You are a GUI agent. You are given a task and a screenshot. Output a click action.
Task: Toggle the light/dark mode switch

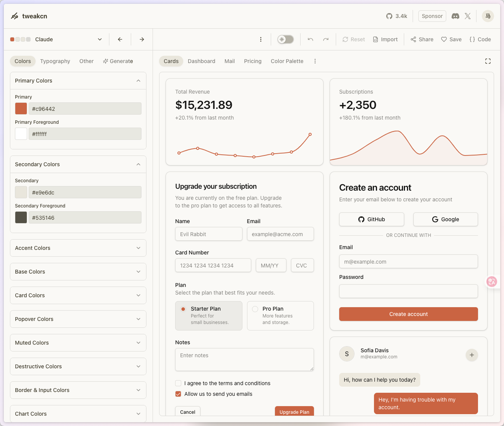pyautogui.click(x=286, y=39)
